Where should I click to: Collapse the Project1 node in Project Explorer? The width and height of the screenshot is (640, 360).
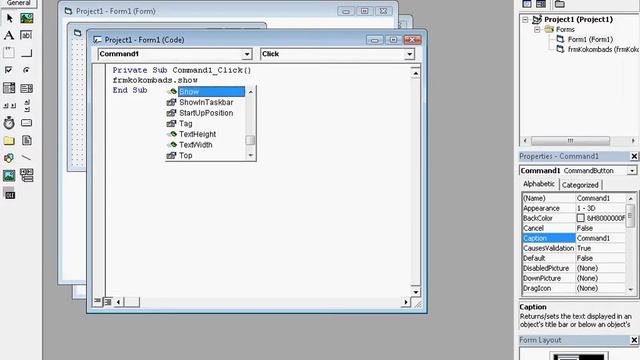(525, 20)
